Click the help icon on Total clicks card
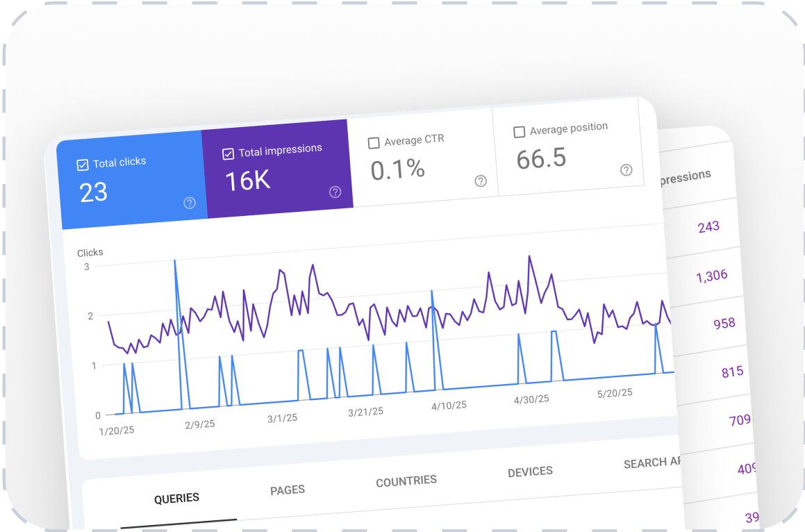Viewport: 805px width, 532px height. point(190,203)
